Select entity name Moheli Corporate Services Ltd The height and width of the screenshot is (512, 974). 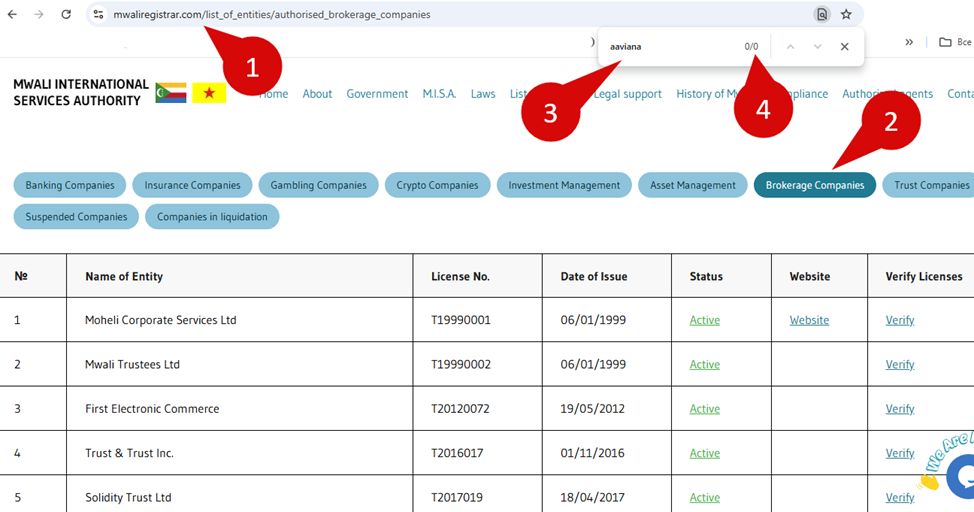(160, 320)
